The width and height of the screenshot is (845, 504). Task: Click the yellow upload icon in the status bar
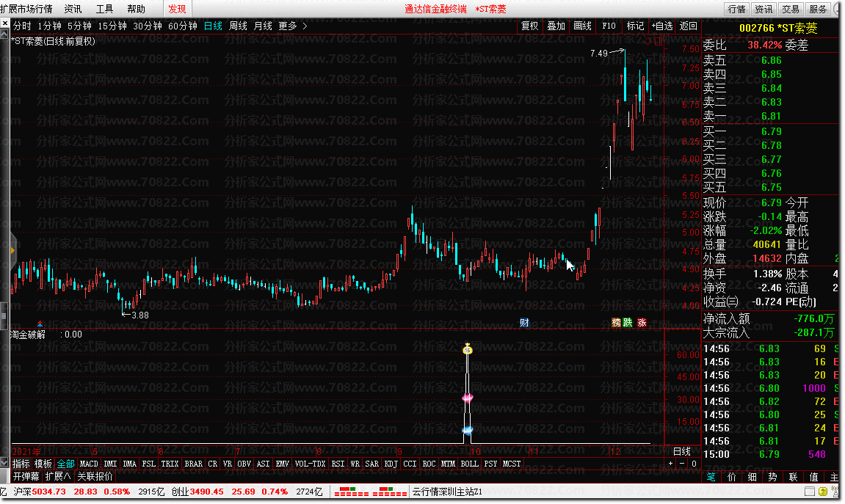[x=823, y=492]
